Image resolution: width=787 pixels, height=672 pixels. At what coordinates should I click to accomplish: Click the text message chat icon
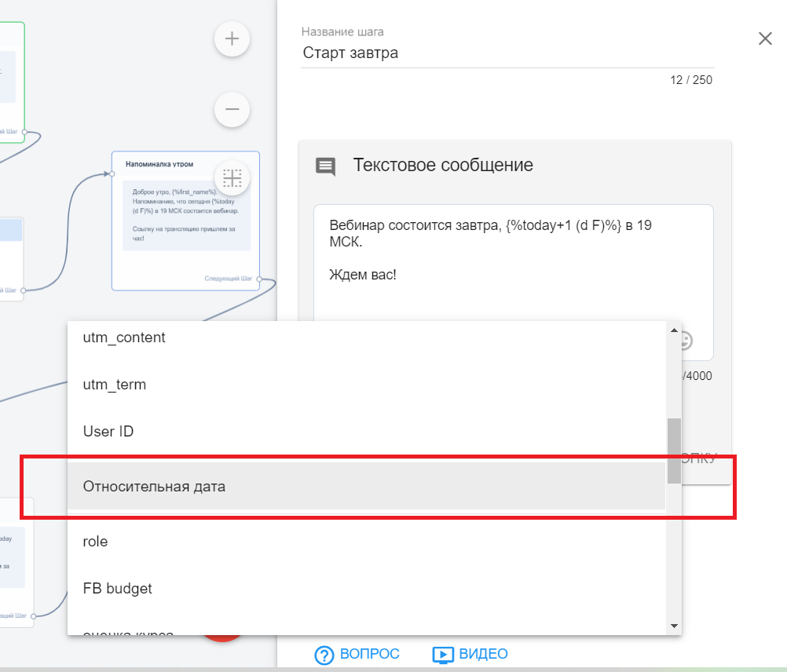(x=325, y=166)
